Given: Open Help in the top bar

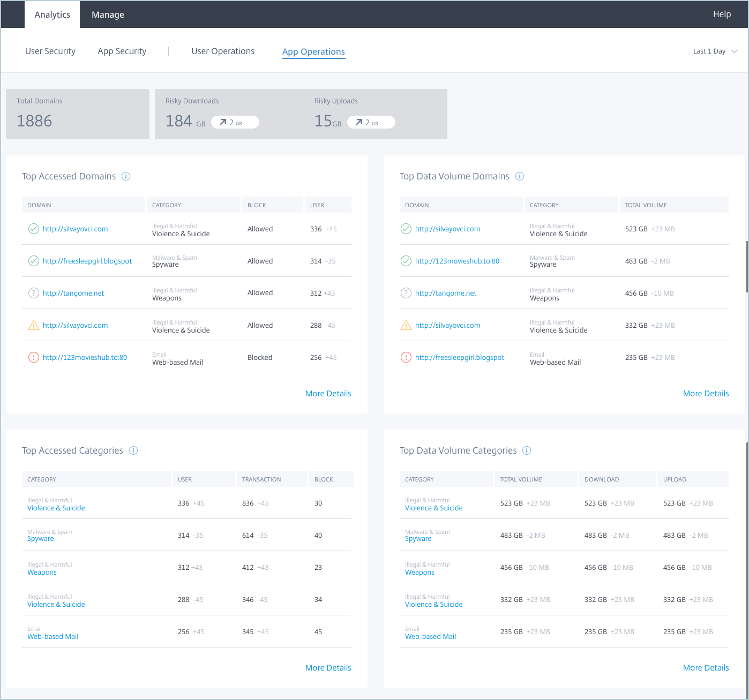Looking at the screenshot, I should pos(721,14).
